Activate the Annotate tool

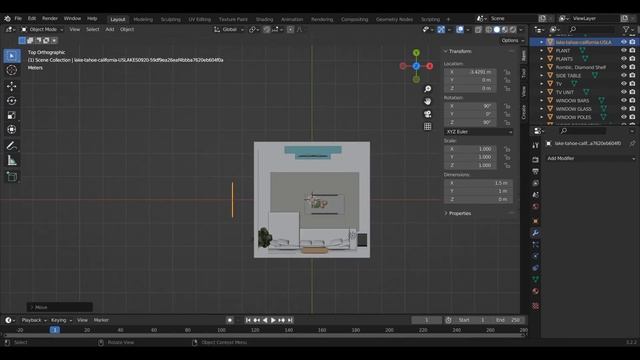click(x=12, y=146)
